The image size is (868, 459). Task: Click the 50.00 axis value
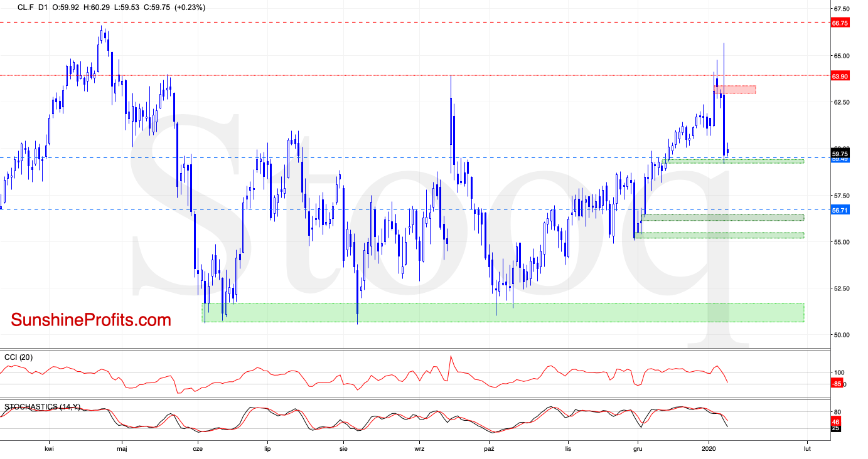pos(841,335)
